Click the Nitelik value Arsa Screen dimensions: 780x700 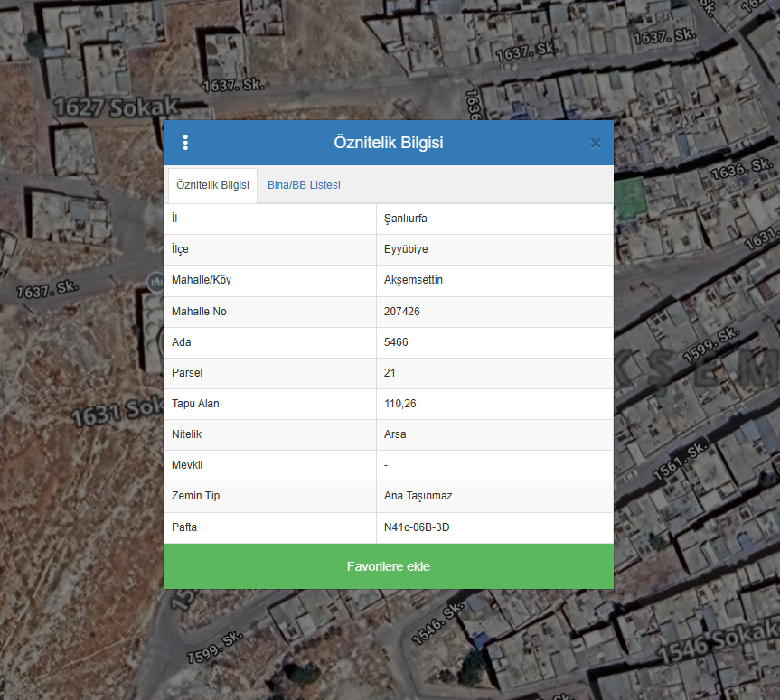click(x=395, y=434)
